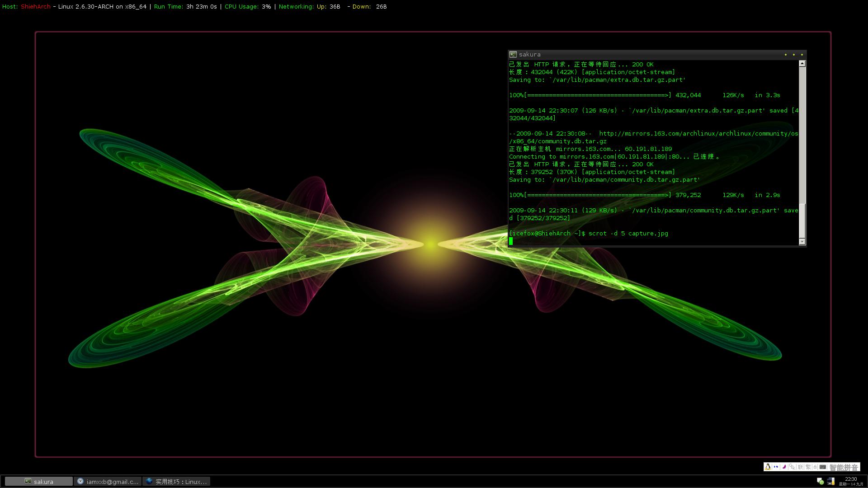This screenshot has width=868, height=488.
Task: Click the sakura terminal's vertical scrollbar track
Action: point(802,136)
